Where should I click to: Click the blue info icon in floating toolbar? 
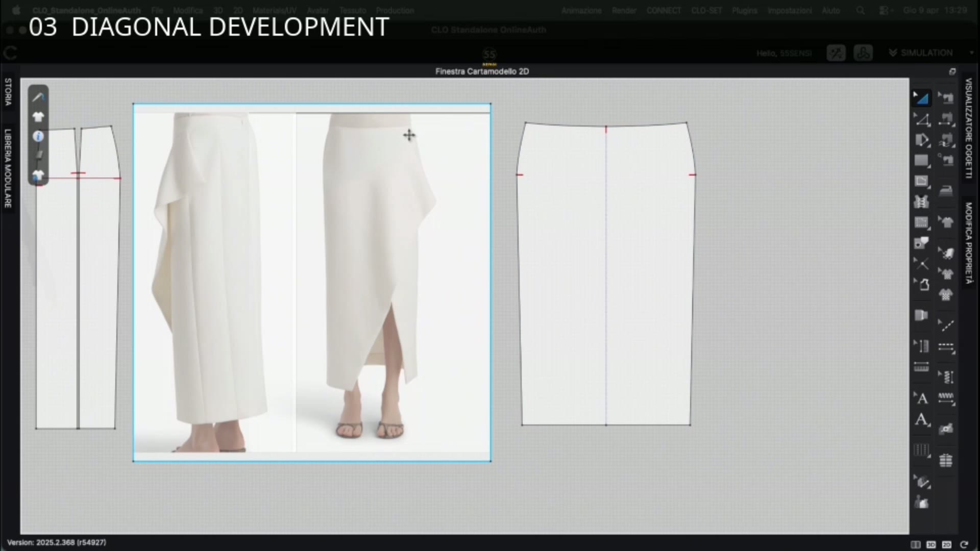click(x=38, y=136)
